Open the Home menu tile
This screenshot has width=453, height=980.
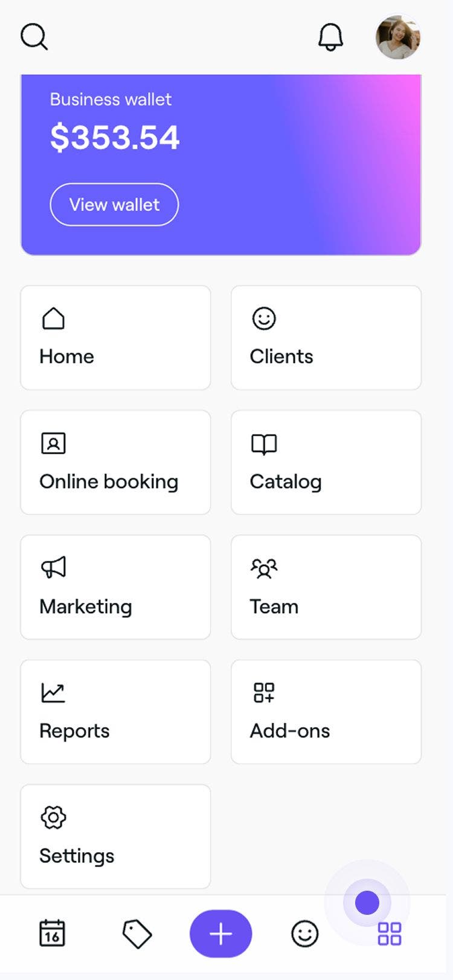point(115,337)
